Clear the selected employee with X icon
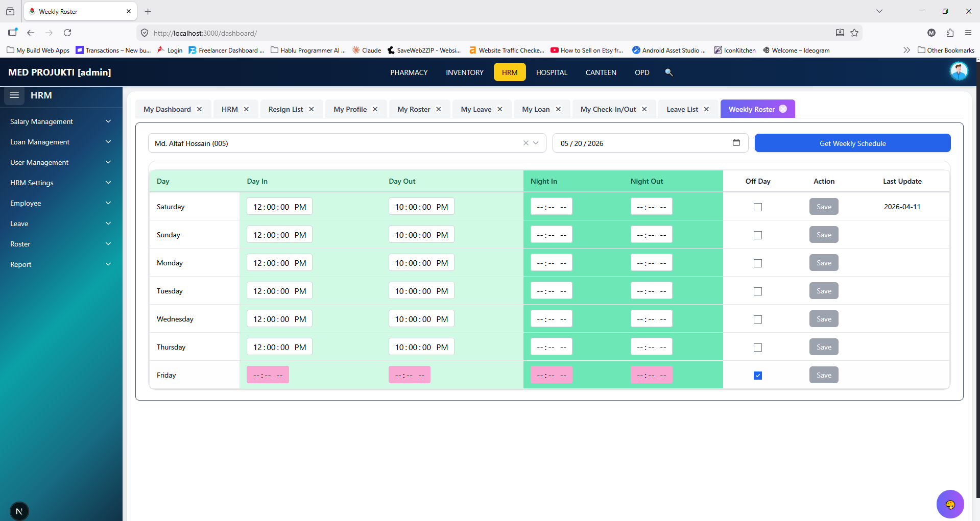 525,143
